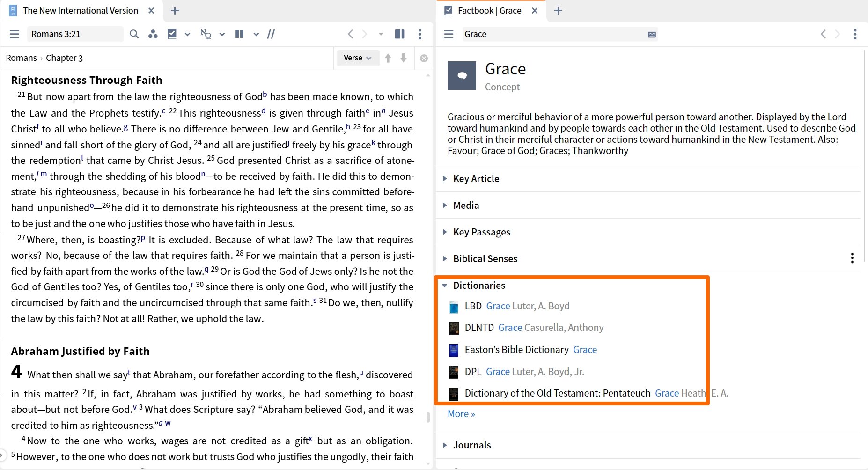Click footnote b after 'righteousness of God'
This screenshot has height=470, width=868.
265,94
